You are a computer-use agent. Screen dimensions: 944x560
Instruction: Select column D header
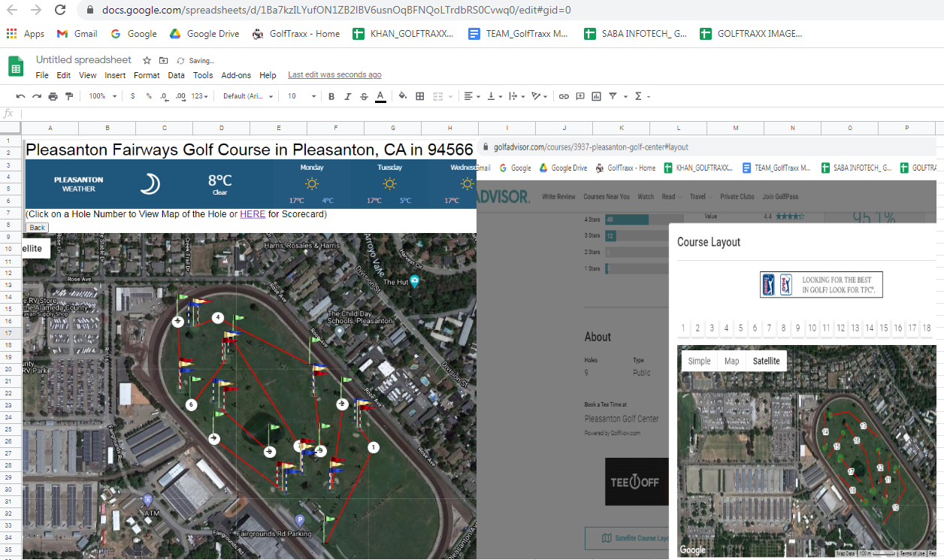[222, 128]
